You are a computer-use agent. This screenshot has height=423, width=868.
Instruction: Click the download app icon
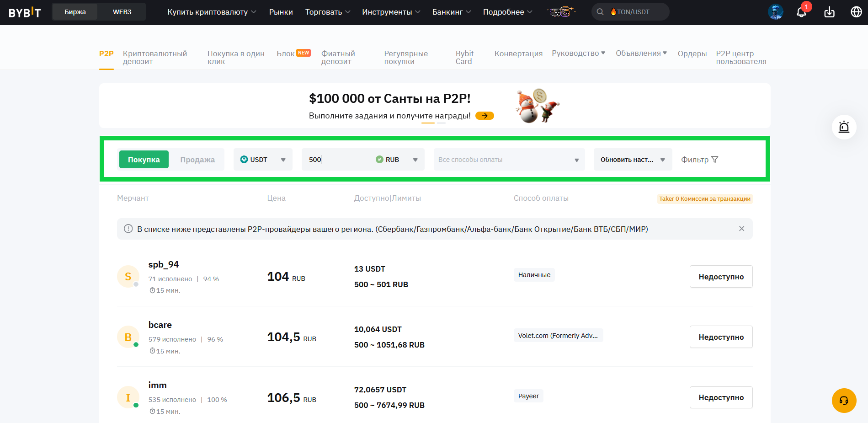click(x=829, y=12)
